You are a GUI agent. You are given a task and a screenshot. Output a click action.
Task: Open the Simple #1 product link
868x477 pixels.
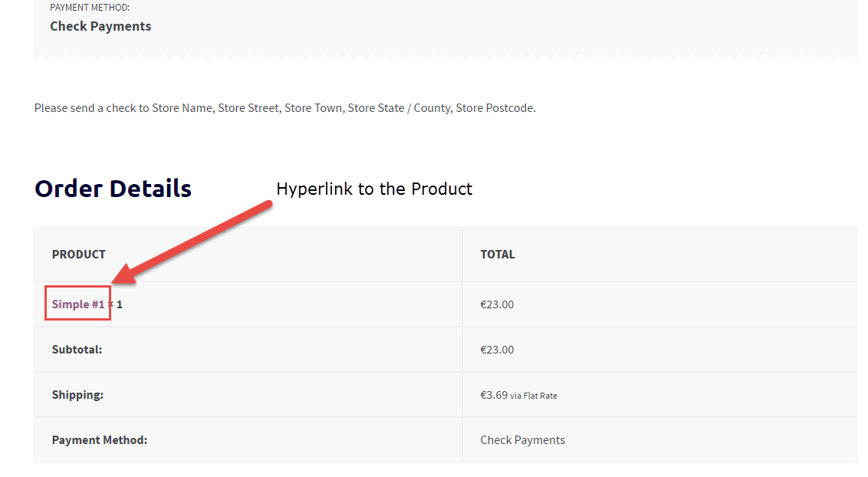[77, 304]
